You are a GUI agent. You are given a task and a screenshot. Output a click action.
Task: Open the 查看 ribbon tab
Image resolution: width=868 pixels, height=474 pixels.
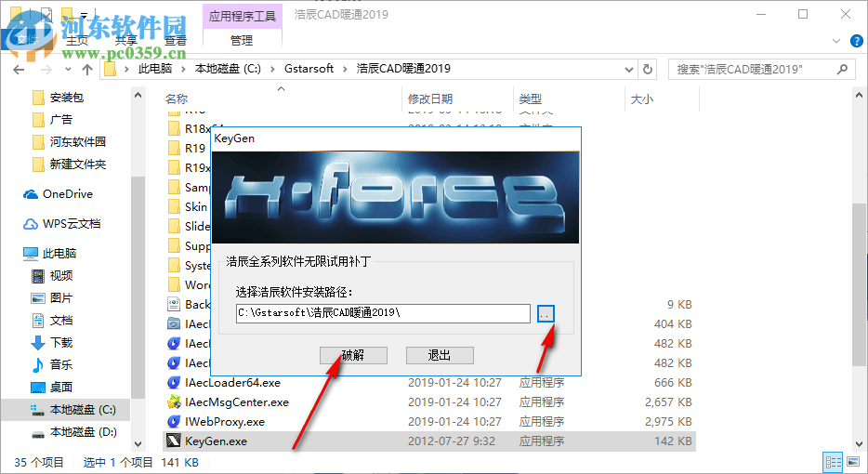(x=176, y=40)
